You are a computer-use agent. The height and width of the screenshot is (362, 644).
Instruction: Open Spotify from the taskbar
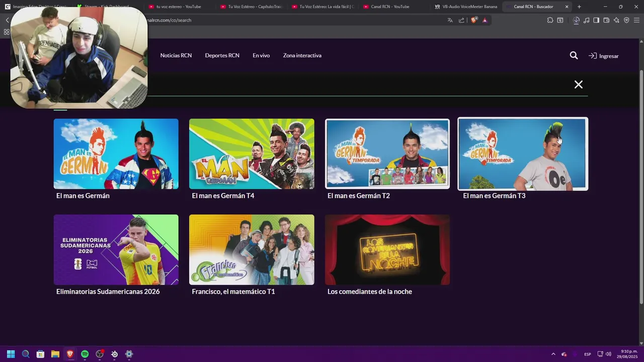click(x=85, y=354)
